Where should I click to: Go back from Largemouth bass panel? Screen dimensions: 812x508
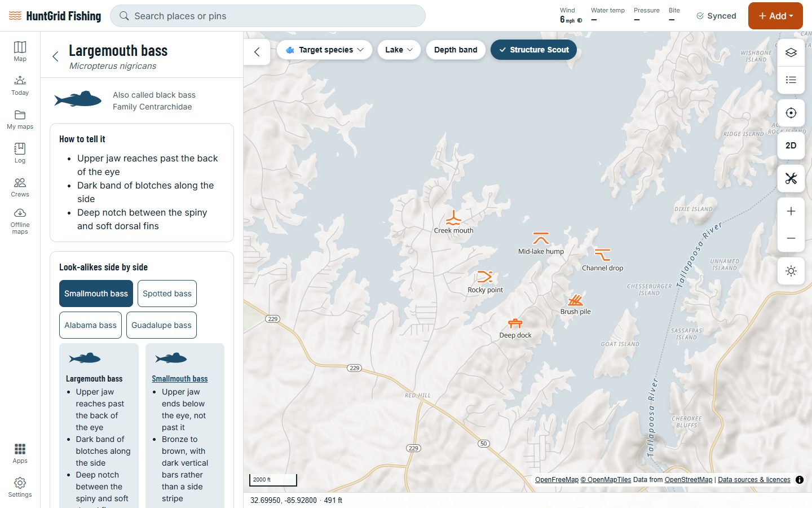pyautogui.click(x=55, y=56)
